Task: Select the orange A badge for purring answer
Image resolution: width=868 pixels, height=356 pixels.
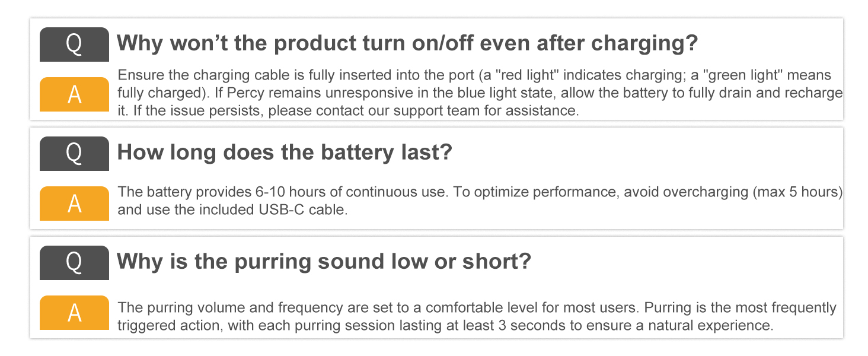Action: click(x=74, y=313)
